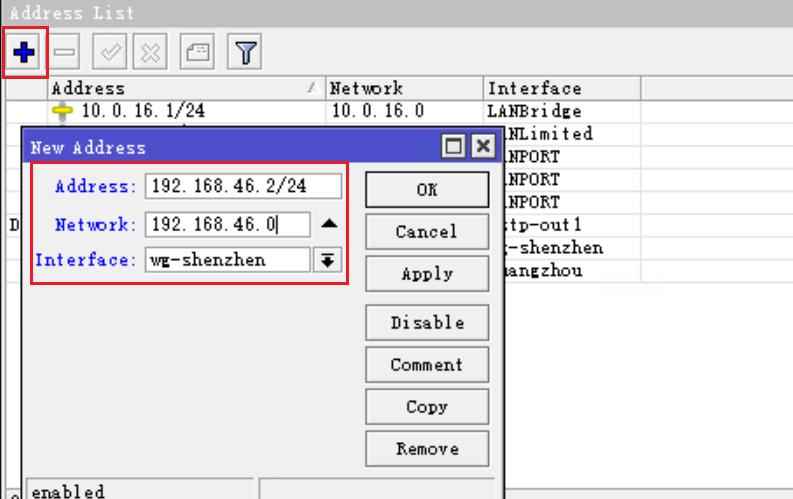
Task: Click the Apply button
Action: coord(427,274)
